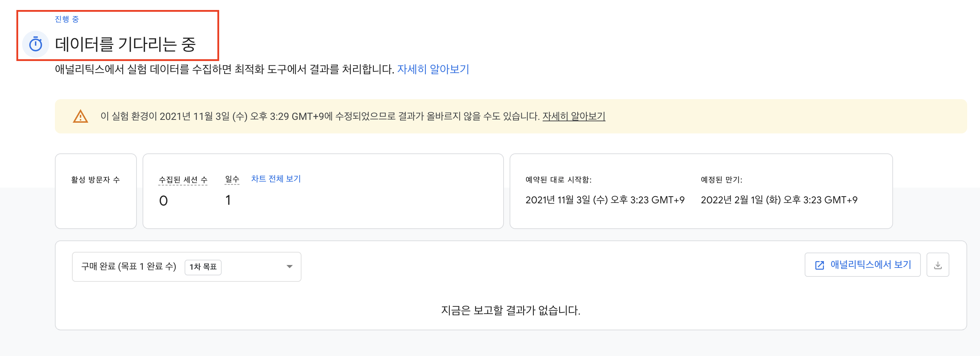The width and height of the screenshot is (980, 356).
Task: Click the 활성 방문자 수 card
Action: (x=96, y=191)
